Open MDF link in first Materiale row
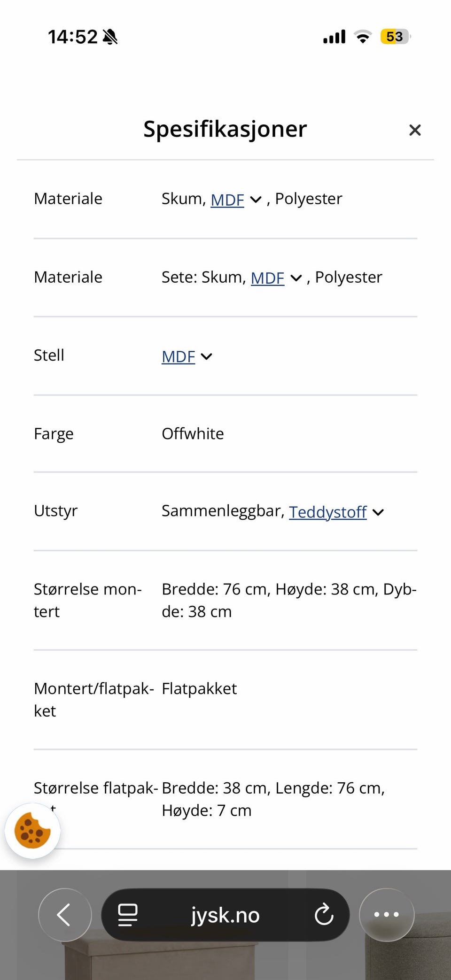This screenshot has width=451, height=980. 227,200
